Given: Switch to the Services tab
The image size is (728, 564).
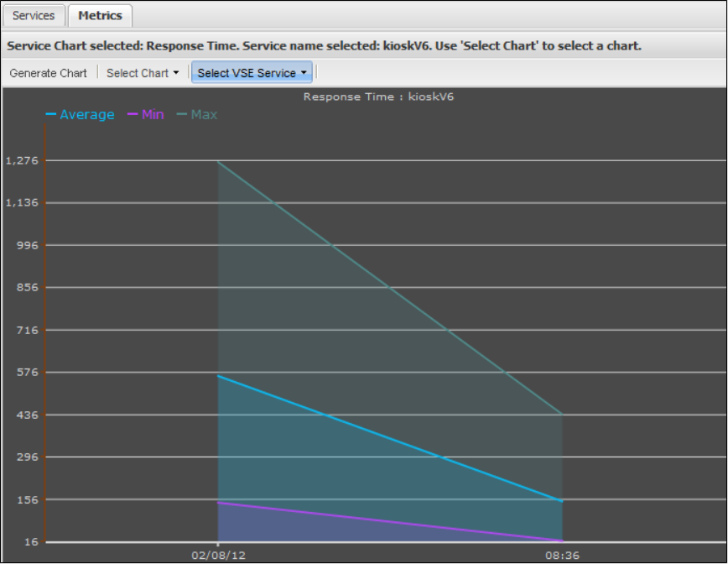Looking at the screenshot, I should [34, 16].
